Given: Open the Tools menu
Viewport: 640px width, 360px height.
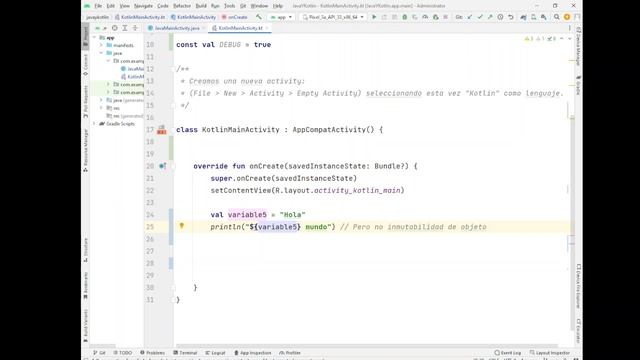Looking at the screenshot, I should coord(229,6).
